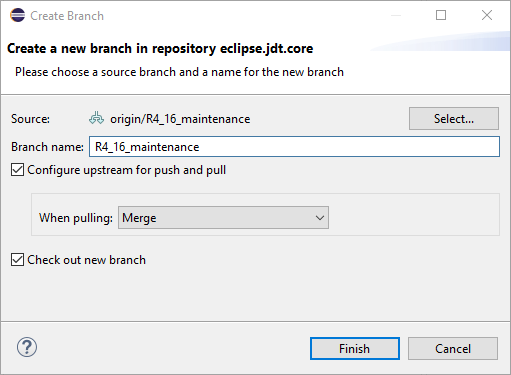The image size is (511, 375).
Task: Click Select... to choose source branch
Action: point(454,119)
